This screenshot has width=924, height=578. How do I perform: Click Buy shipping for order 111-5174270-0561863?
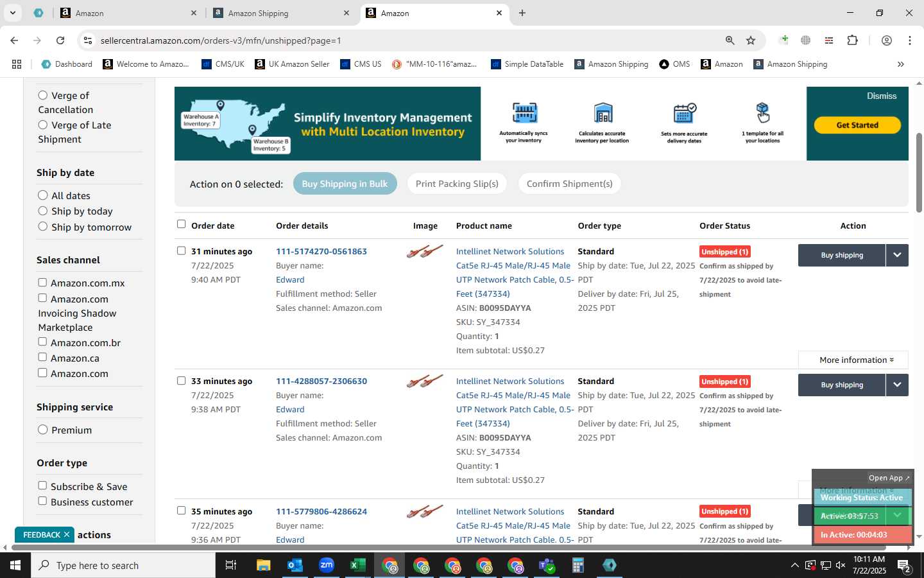coord(842,255)
